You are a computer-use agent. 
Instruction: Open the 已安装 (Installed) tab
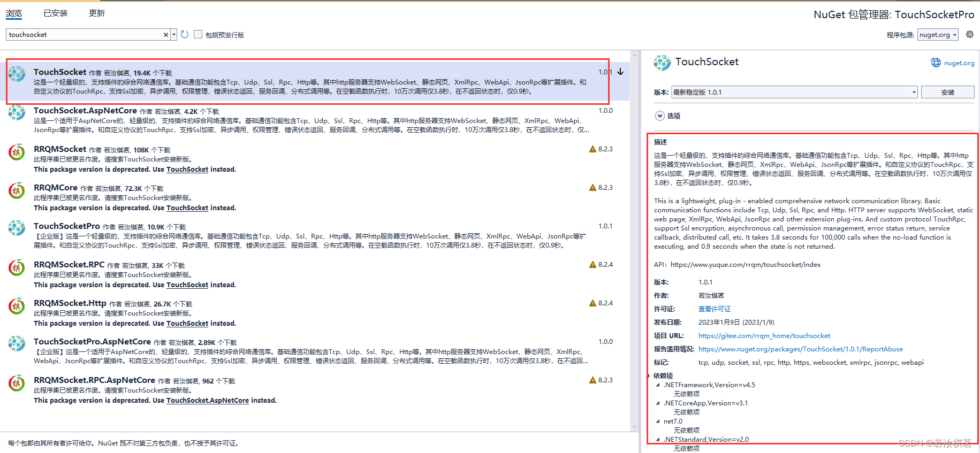point(56,13)
